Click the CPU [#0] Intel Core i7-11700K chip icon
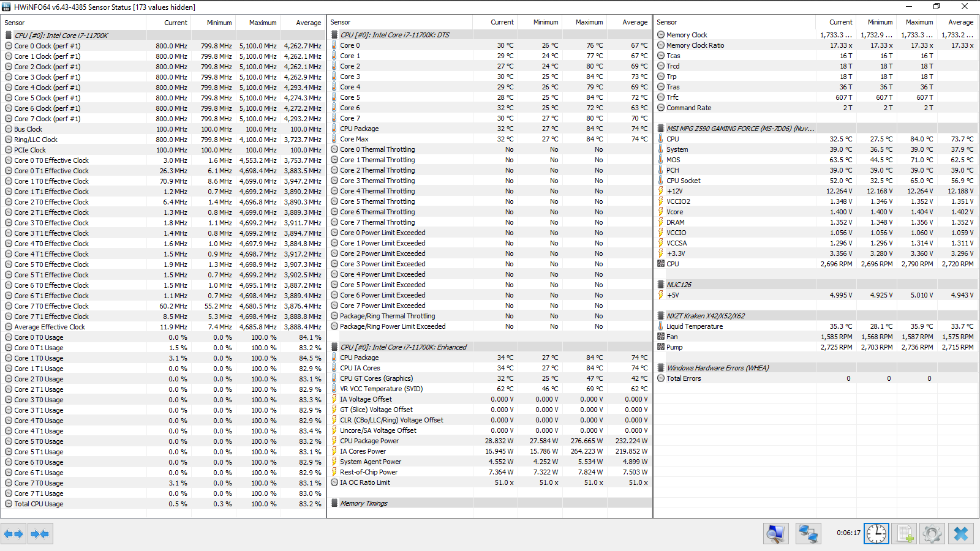 [9, 36]
